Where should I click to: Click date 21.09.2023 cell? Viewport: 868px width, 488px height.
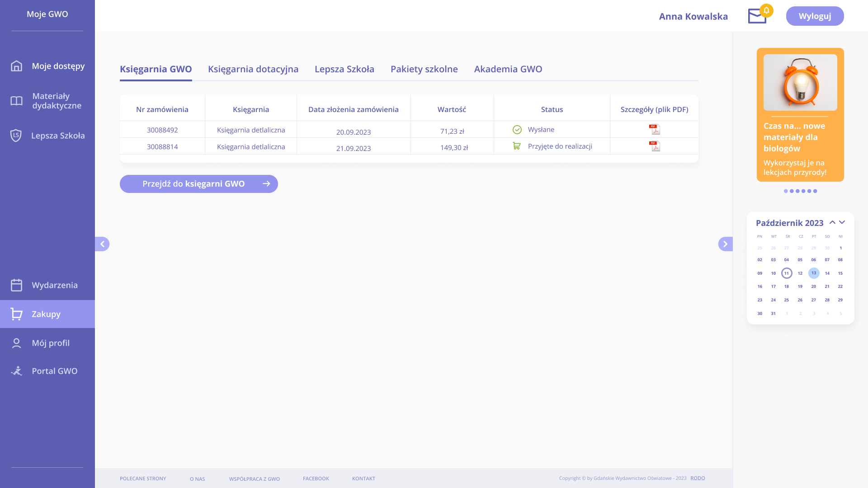pyautogui.click(x=354, y=148)
